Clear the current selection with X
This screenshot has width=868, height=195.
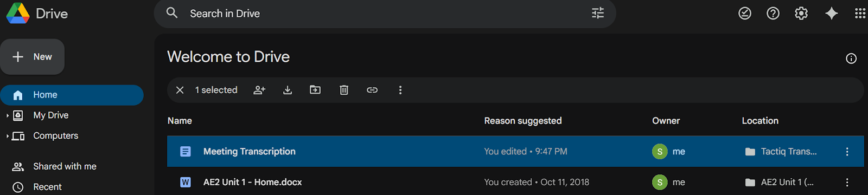[180, 90]
